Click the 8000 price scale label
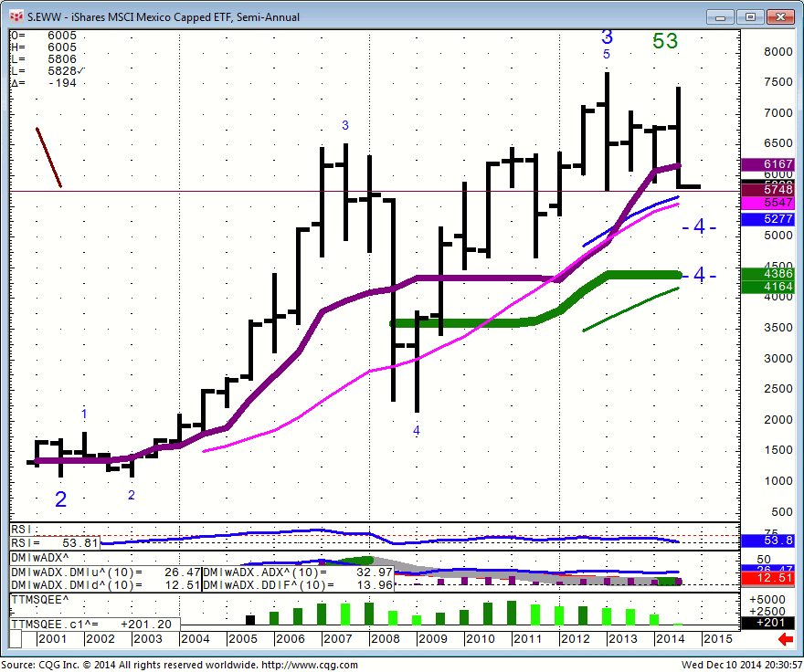The image size is (804, 672). pos(778,52)
